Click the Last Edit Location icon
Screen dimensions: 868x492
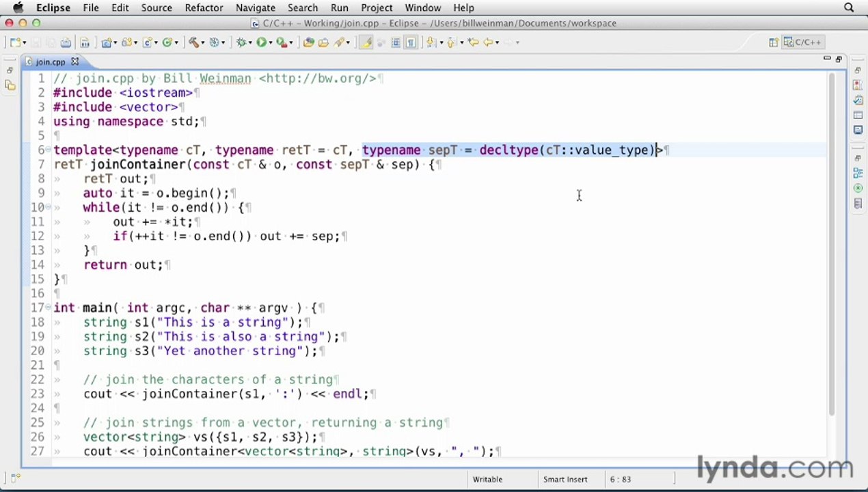(473, 42)
